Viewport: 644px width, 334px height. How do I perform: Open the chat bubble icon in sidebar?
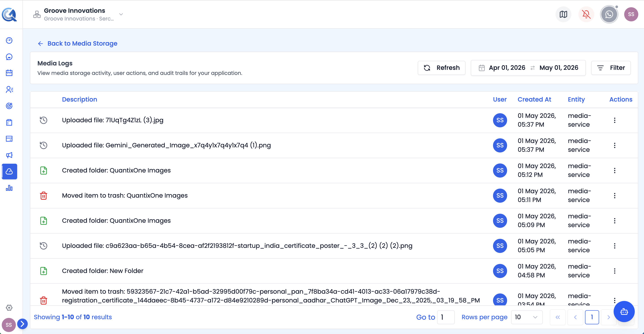[x=9, y=57]
